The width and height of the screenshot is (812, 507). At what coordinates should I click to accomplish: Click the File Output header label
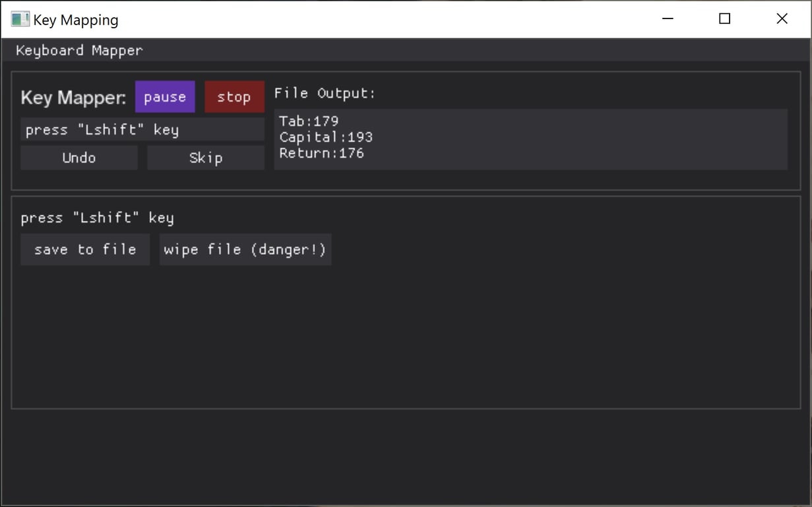(x=324, y=92)
